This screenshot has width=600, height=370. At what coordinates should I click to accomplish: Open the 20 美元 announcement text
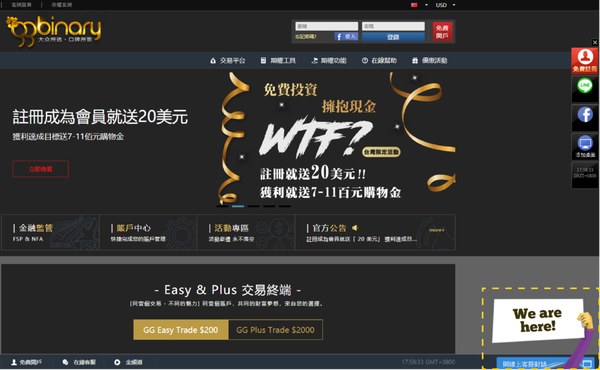click(x=361, y=239)
